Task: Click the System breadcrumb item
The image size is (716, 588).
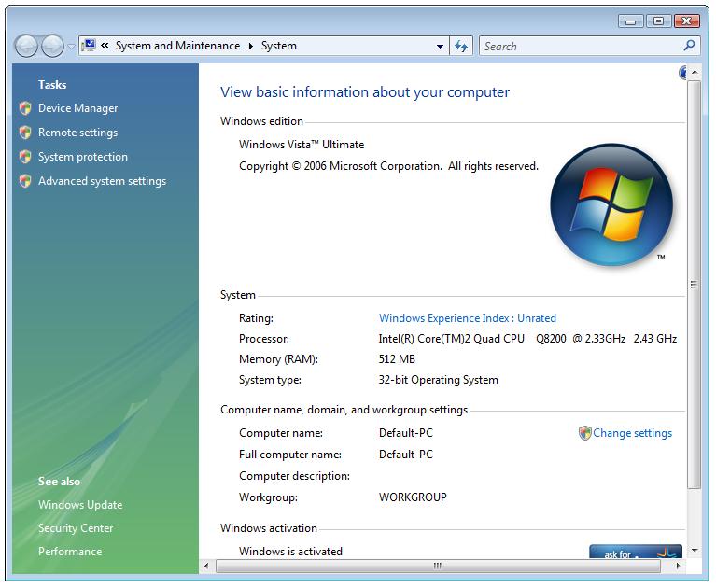Action: [278, 46]
